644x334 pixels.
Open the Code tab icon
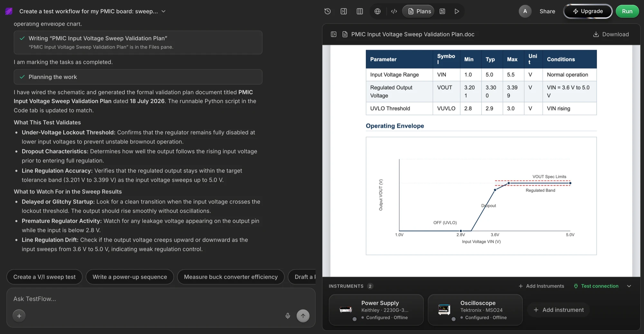[x=394, y=11]
